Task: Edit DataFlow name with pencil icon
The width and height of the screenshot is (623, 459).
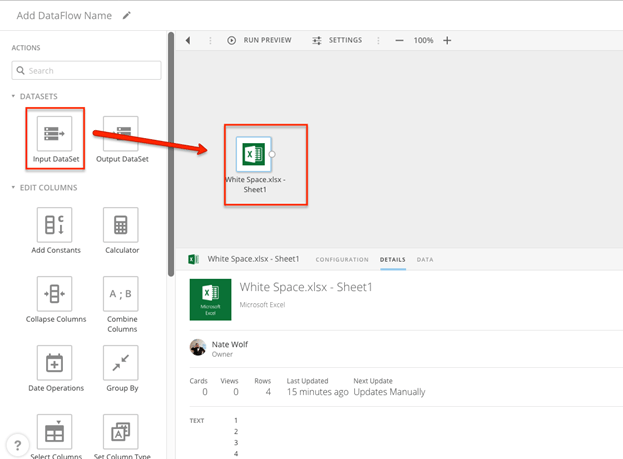Action: pyautogui.click(x=126, y=15)
